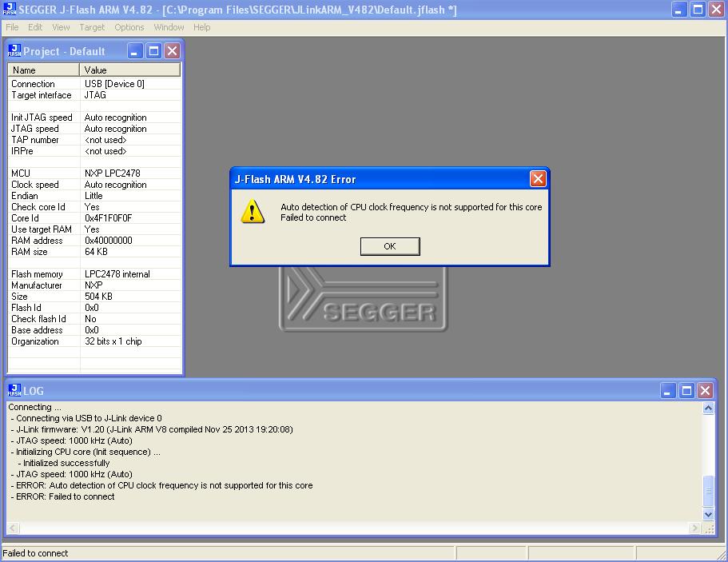Open the Window menu
This screenshot has height=562, width=728.
click(169, 27)
